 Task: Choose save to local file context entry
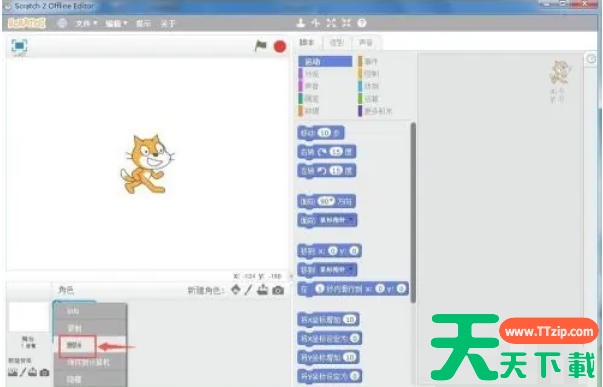point(90,362)
